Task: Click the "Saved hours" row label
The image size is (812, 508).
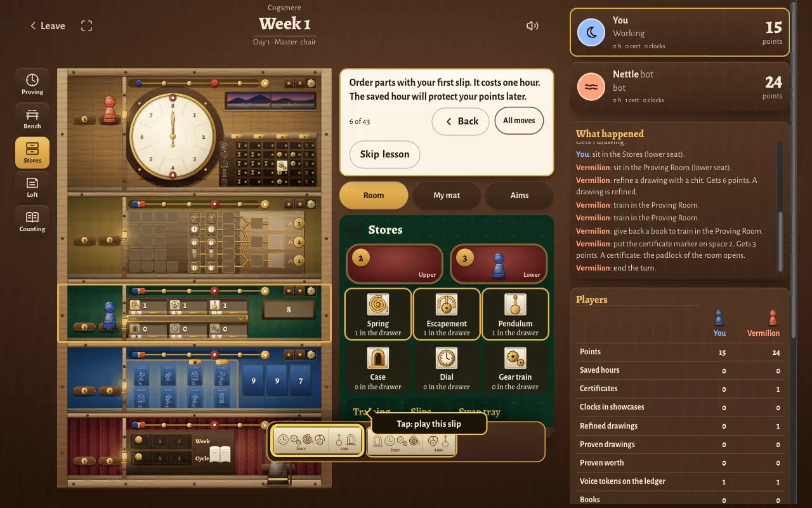Action: pos(599,370)
